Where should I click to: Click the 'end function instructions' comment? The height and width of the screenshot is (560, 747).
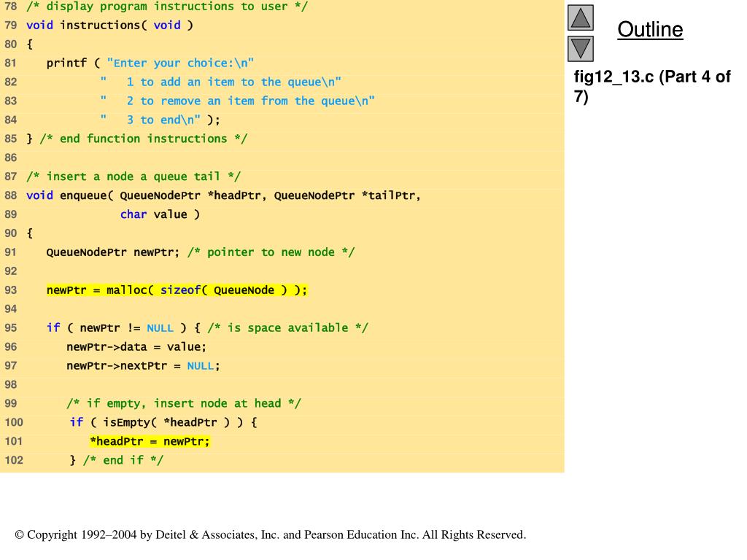[x=144, y=139]
